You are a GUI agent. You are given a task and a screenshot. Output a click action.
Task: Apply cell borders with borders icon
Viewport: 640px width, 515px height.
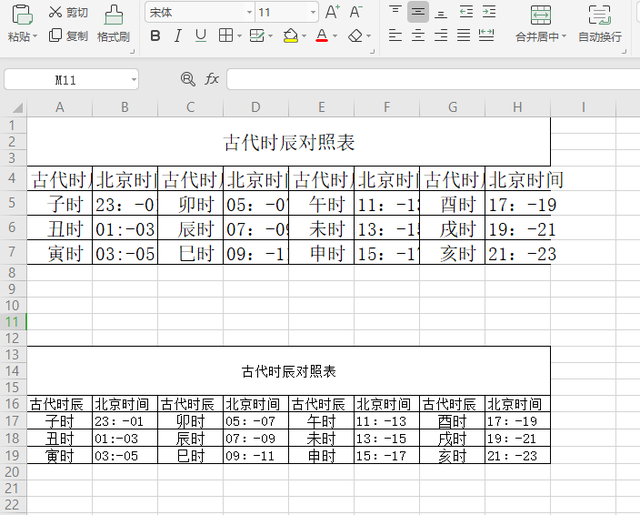click(x=226, y=36)
